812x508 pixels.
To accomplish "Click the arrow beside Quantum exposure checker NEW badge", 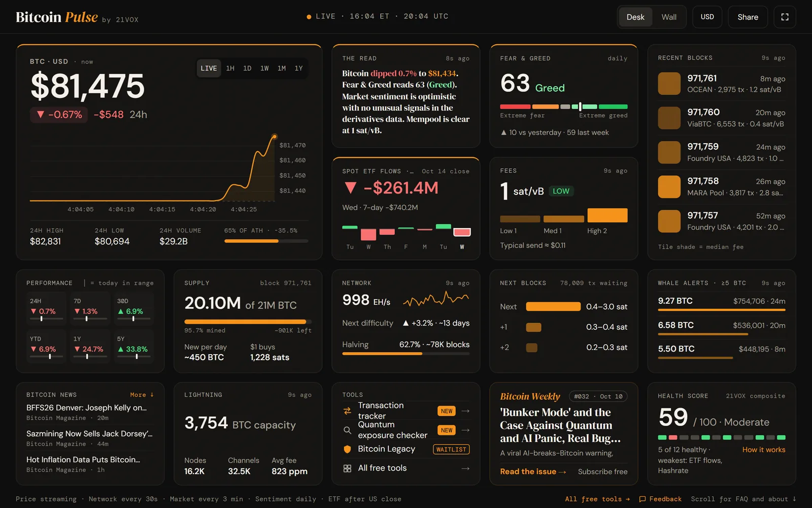I will click(465, 430).
